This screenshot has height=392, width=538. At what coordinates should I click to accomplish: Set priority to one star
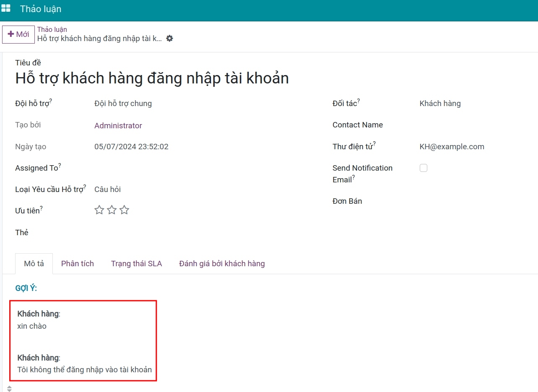point(99,210)
